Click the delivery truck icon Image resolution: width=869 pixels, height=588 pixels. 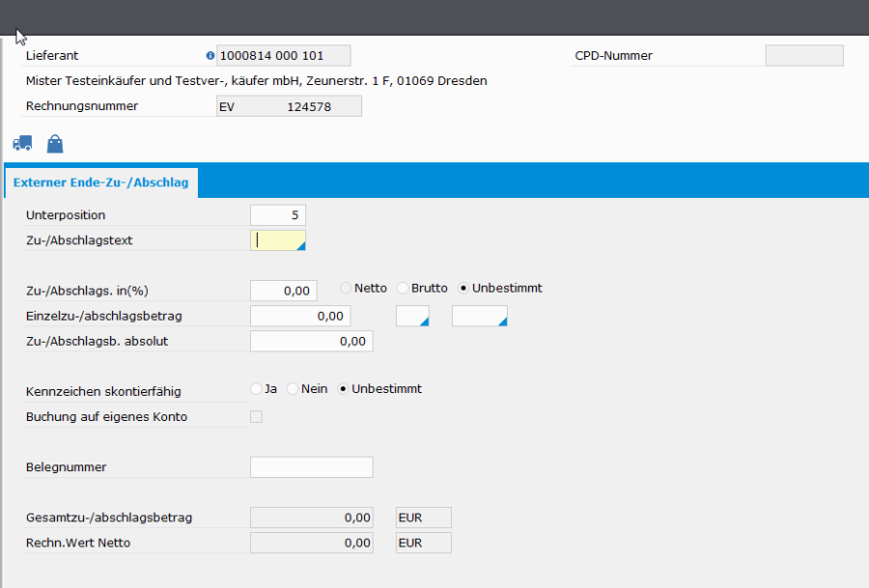tap(22, 144)
